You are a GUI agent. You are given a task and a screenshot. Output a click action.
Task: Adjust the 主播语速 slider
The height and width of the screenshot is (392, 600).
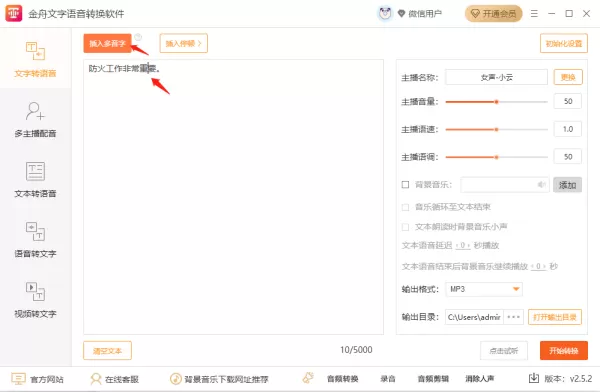pyautogui.click(x=496, y=129)
